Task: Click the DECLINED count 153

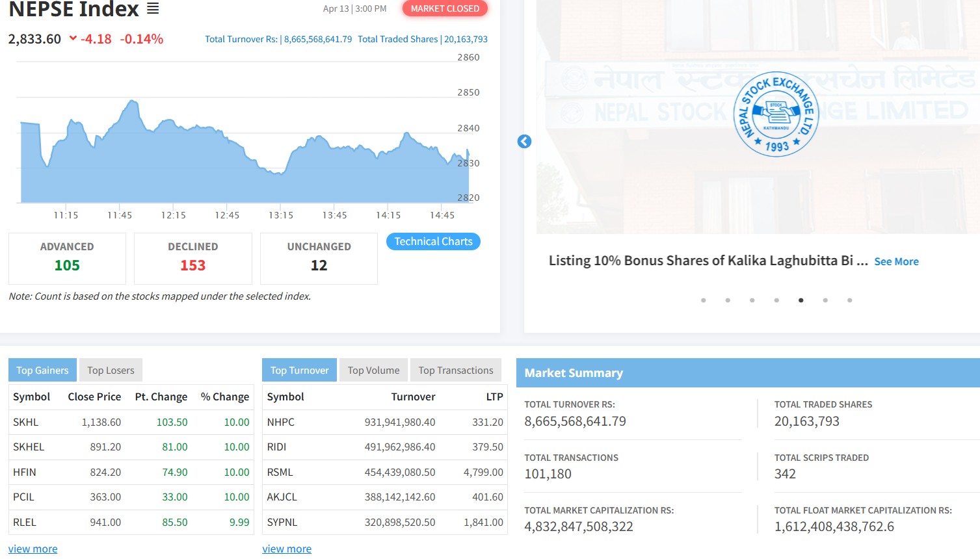Action: [x=193, y=265]
